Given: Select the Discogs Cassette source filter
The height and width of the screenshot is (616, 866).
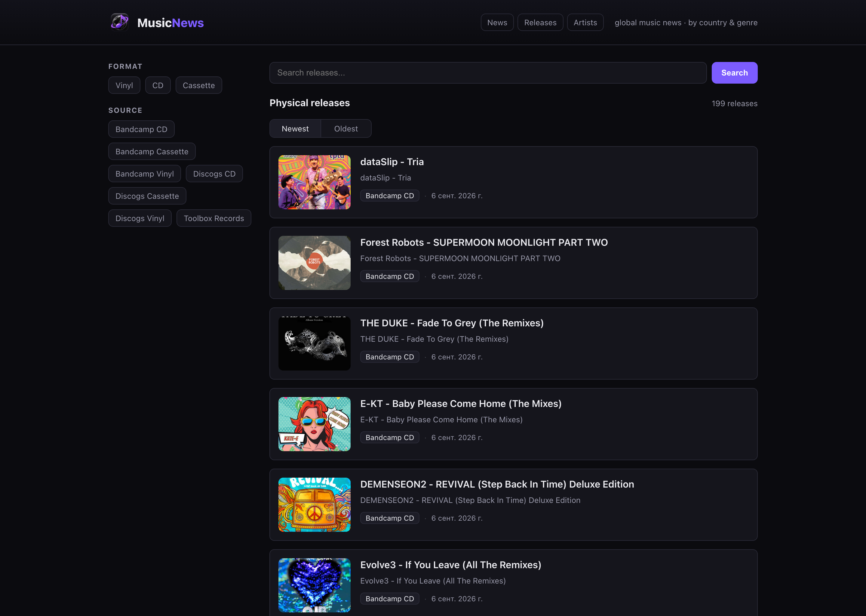Looking at the screenshot, I should [x=147, y=196].
